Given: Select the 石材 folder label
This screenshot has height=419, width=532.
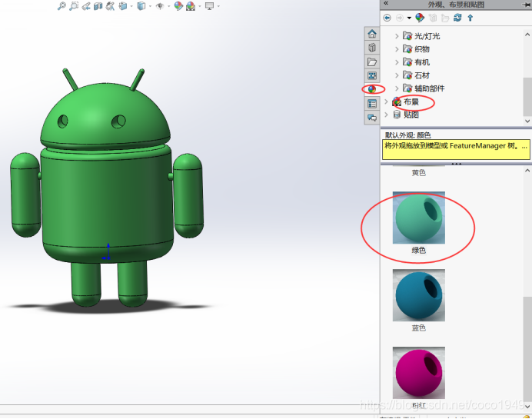Looking at the screenshot, I should 422,75.
